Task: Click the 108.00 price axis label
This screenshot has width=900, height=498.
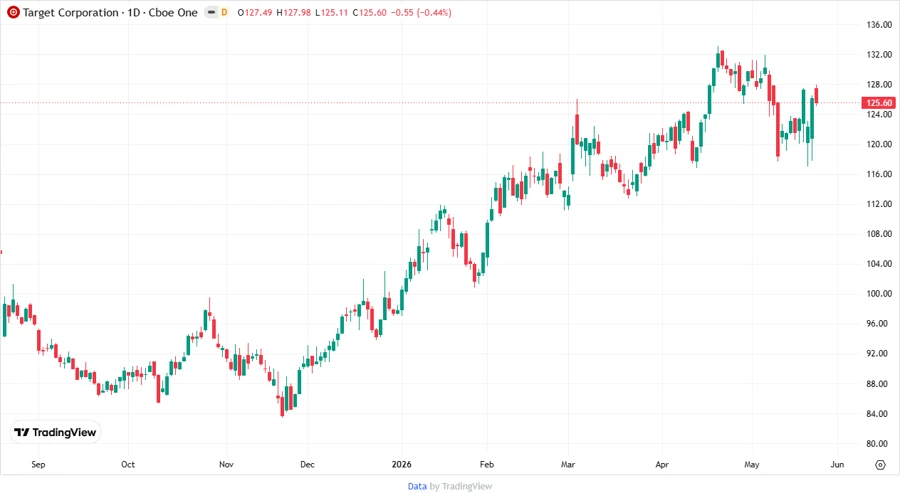Action: click(879, 234)
